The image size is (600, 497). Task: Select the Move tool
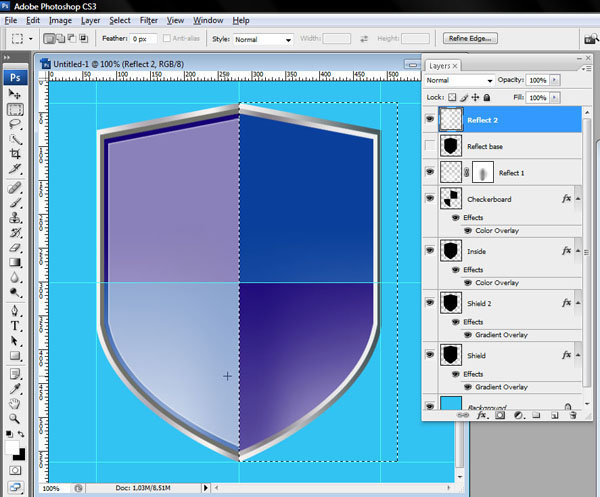(15, 93)
